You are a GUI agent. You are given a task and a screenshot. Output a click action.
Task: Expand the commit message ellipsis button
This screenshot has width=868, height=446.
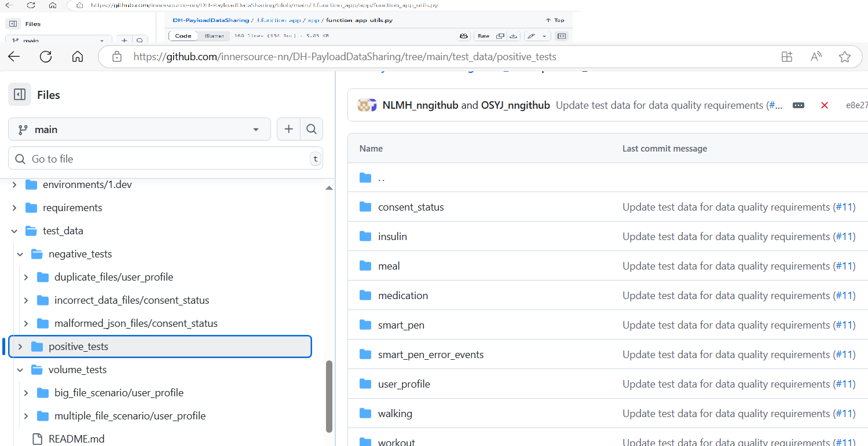(799, 105)
